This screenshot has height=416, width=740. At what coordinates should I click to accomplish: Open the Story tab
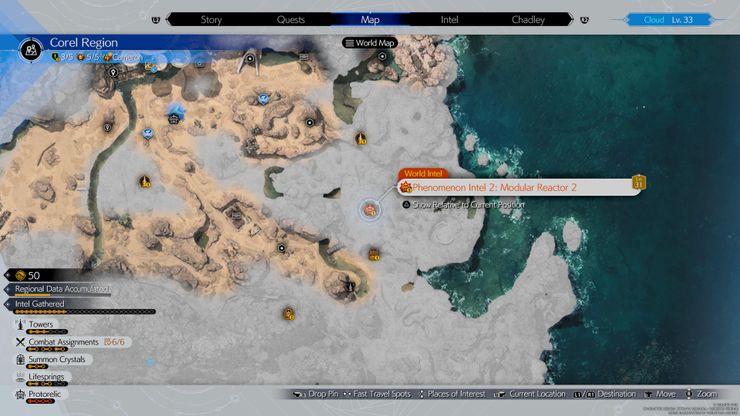point(211,20)
